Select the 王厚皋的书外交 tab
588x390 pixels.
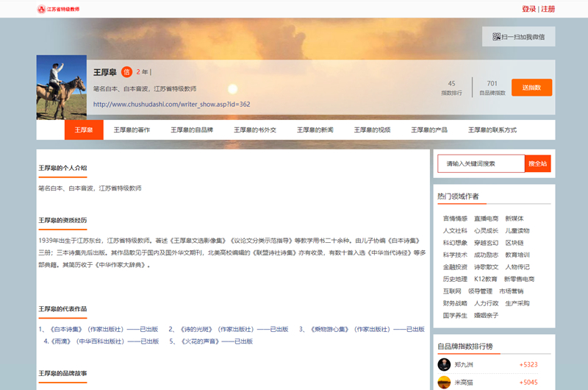(x=255, y=130)
